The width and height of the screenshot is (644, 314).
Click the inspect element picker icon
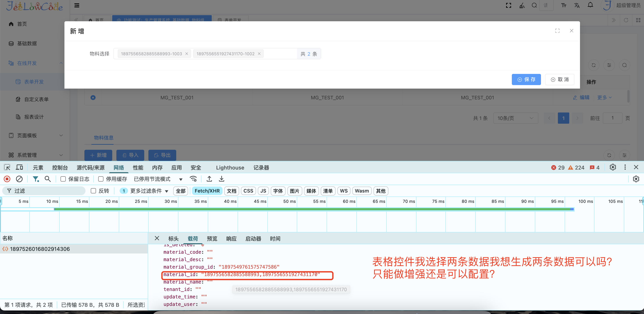7,168
